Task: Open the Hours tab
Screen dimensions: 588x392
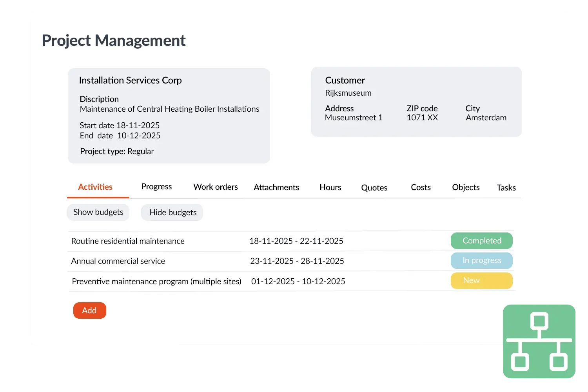Action: (x=330, y=187)
